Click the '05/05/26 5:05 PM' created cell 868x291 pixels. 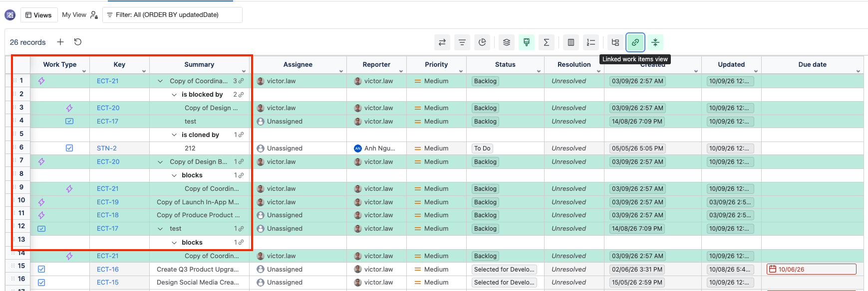(x=637, y=148)
